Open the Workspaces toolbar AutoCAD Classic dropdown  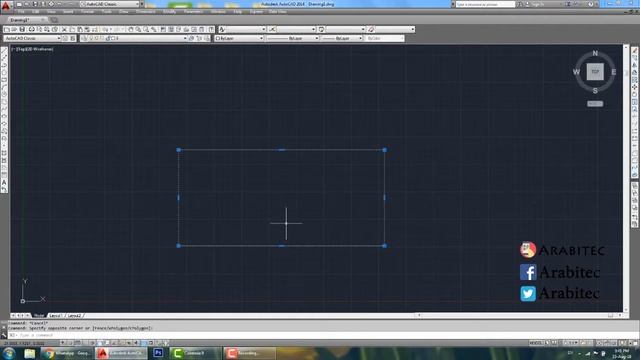point(33,38)
